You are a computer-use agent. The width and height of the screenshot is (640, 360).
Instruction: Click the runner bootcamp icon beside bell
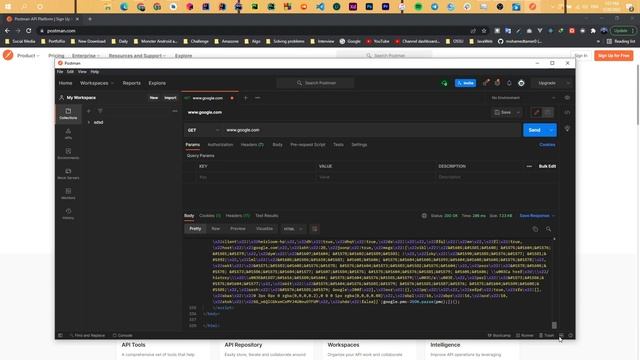(x=498, y=83)
